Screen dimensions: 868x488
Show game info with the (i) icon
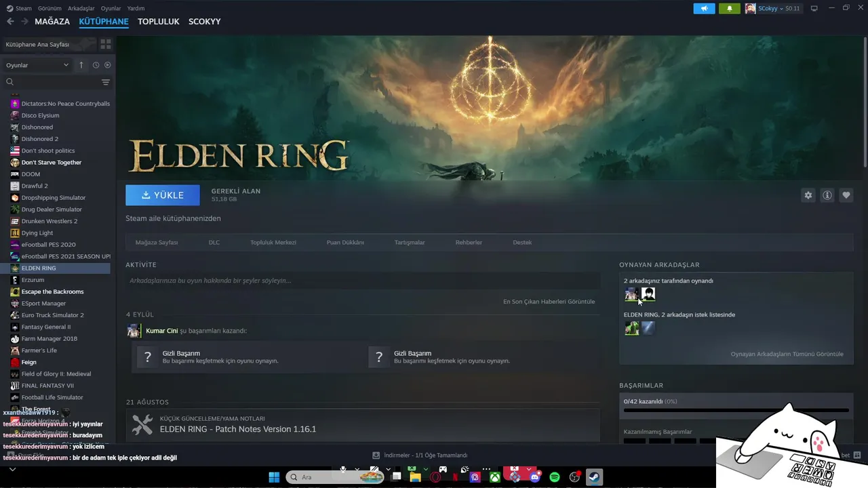[x=827, y=195]
